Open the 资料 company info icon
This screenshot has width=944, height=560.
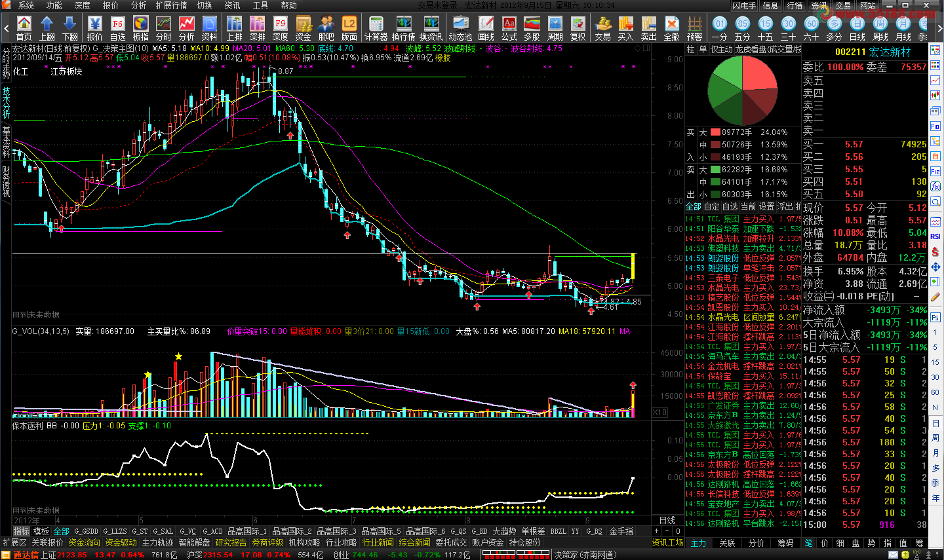210,29
